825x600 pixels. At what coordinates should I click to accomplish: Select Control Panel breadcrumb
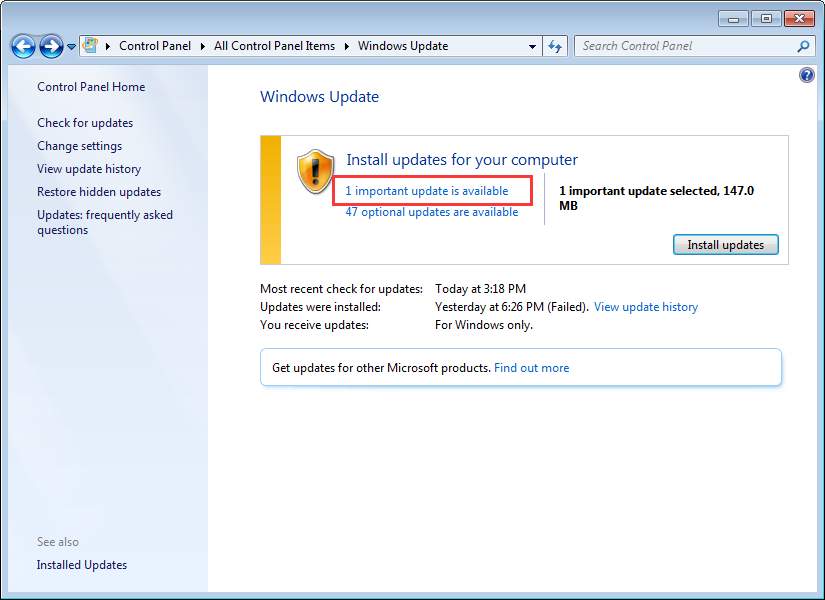[155, 46]
